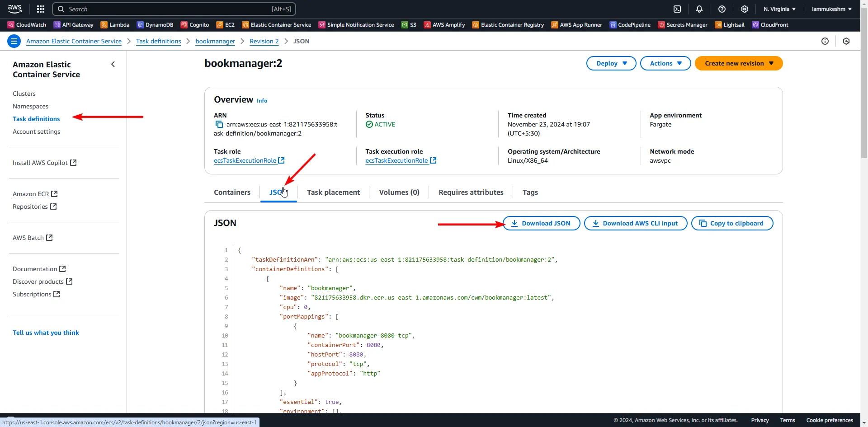The height and width of the screenshot is (427, 868).
Task: Open the DynamoDB service shortcut
Action: pos(155,25)
